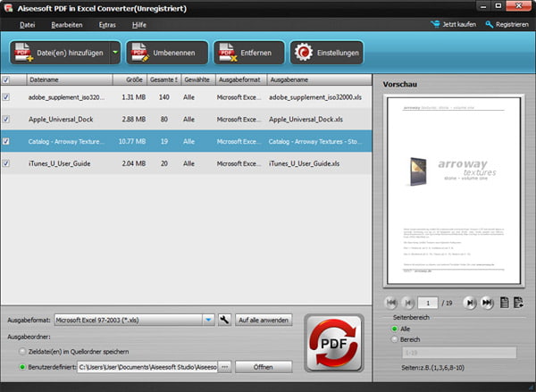The image size is (536, 392).
Task: Select Zieldatei(en) im Quellordner speichern option
Action: (x=22, y=352)
